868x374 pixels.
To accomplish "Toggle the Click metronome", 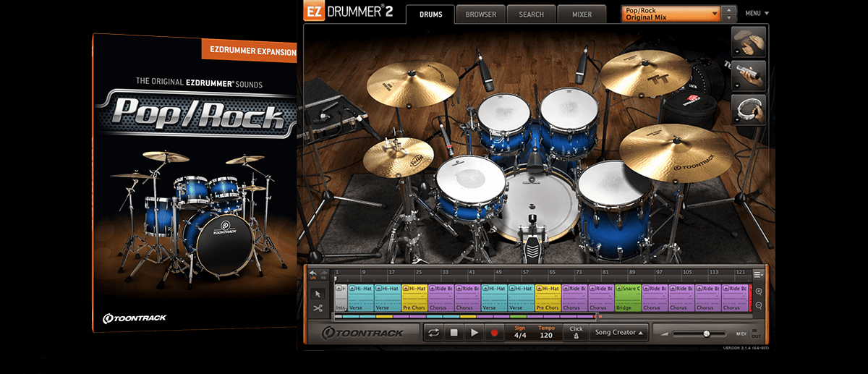I will (576, 333).
